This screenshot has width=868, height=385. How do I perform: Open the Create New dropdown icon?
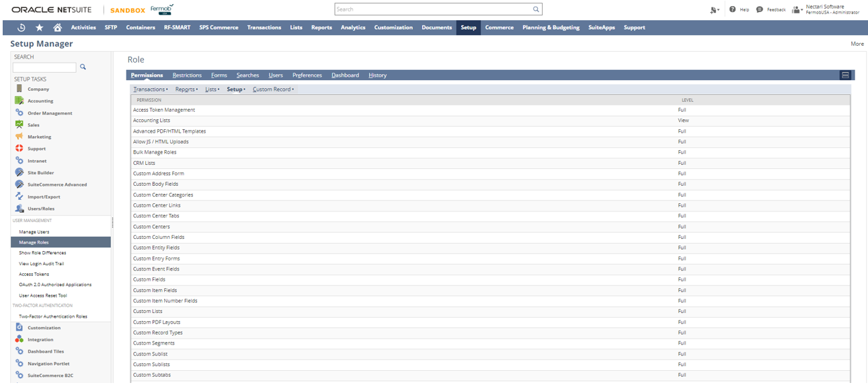click(713, 9)
